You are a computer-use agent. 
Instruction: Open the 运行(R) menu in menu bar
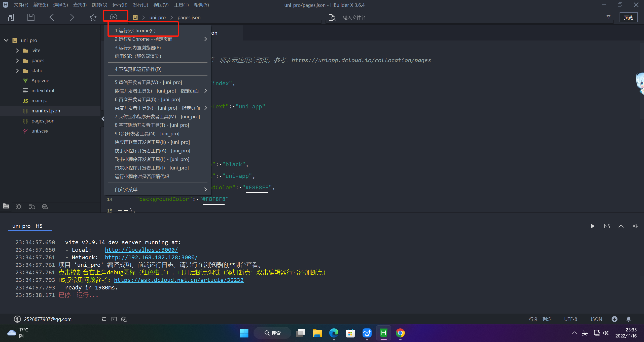point(120,5)
